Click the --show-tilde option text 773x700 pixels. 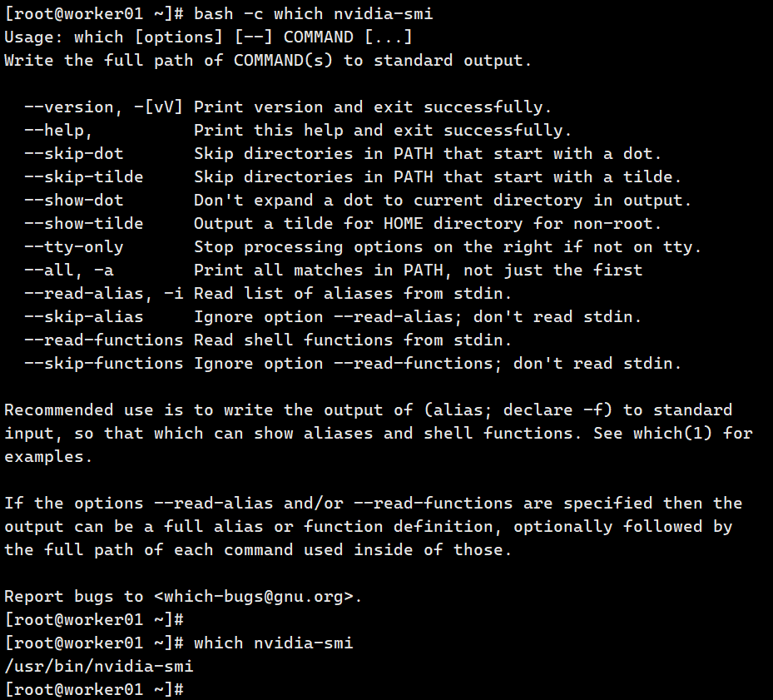84,223
